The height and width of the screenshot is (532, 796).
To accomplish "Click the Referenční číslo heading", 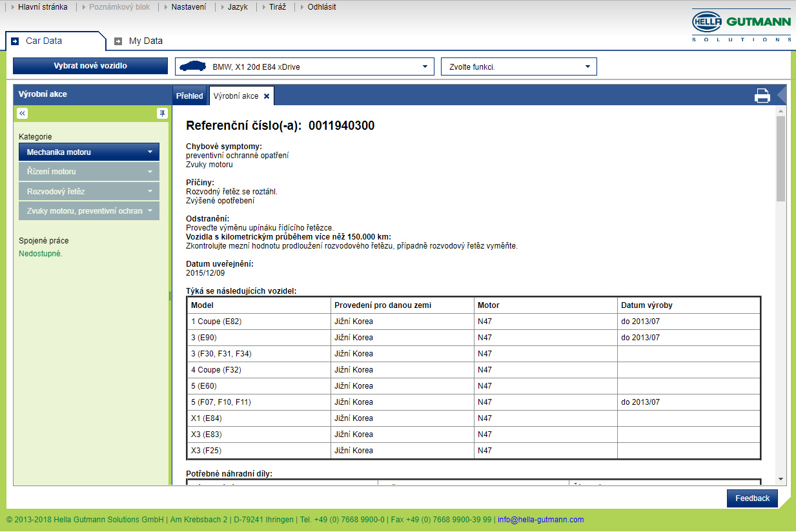I will point(280,126).
